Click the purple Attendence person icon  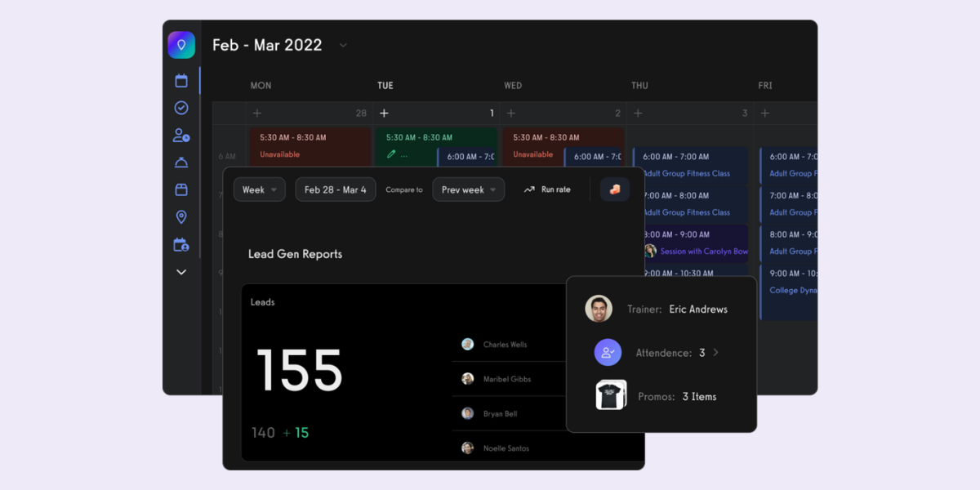608,353
